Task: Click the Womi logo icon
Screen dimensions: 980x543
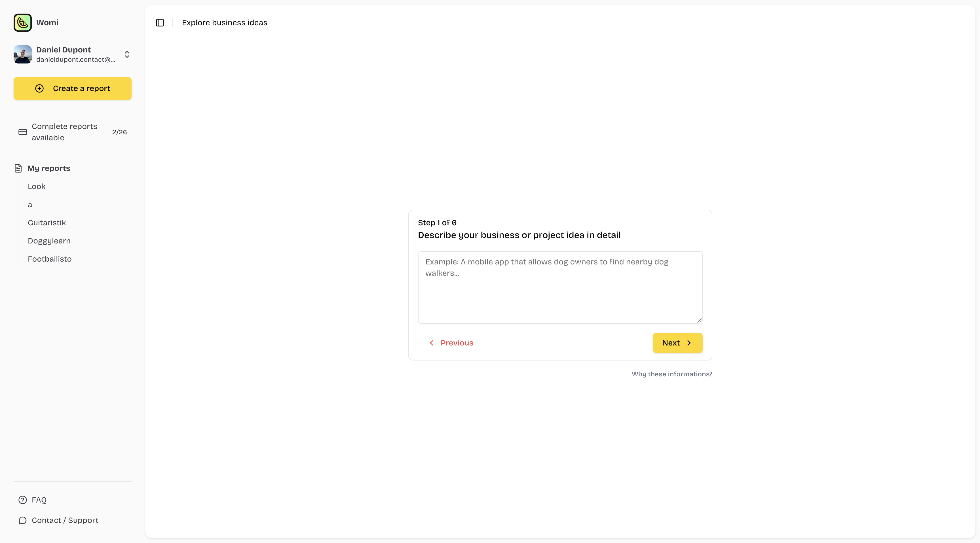Action: point(22,22)
